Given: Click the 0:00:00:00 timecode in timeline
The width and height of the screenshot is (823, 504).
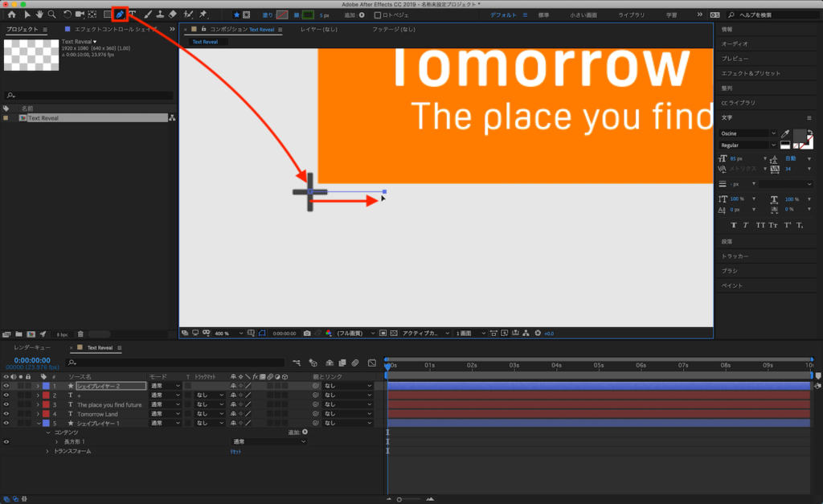Looking at the screenshot, I should click(32, 360).
